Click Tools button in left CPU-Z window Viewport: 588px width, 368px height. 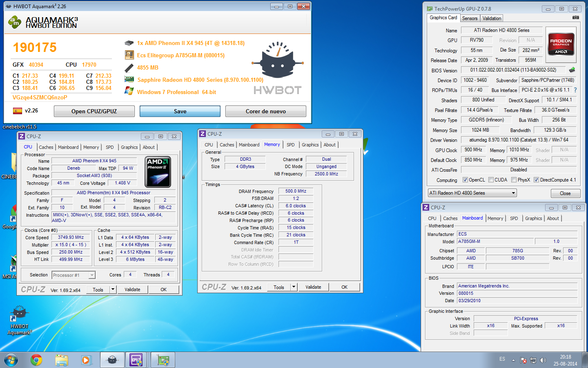(x=98, y=289)
